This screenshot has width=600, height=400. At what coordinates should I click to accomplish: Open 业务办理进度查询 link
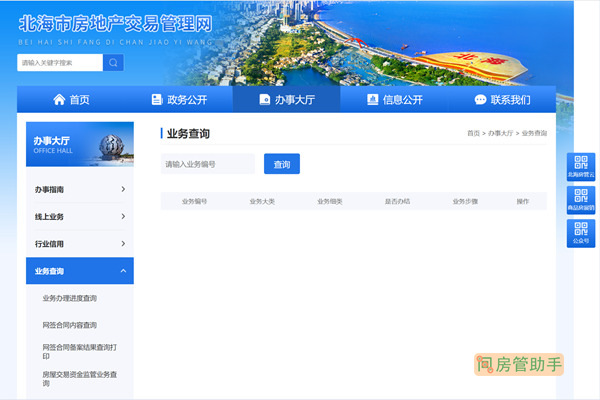pos(70,298)
